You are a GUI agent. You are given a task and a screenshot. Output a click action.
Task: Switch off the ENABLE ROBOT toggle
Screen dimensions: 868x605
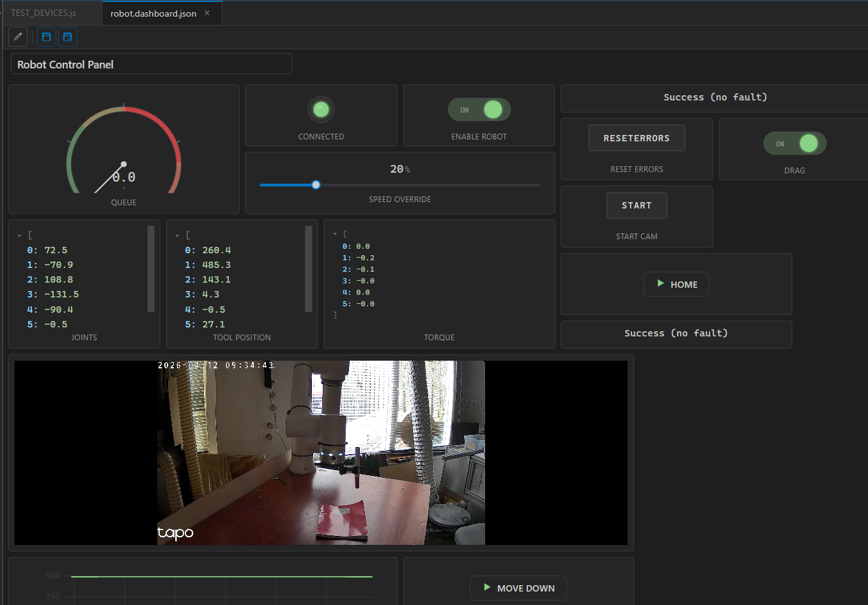click(x=479, y=109)
